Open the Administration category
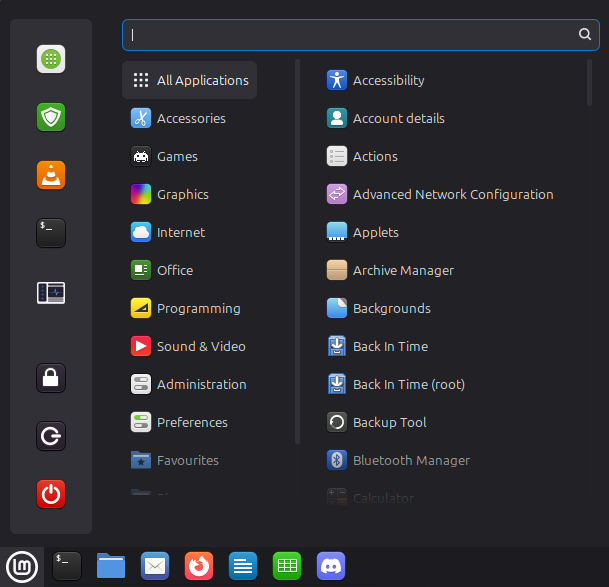 [x=190, y=384]
